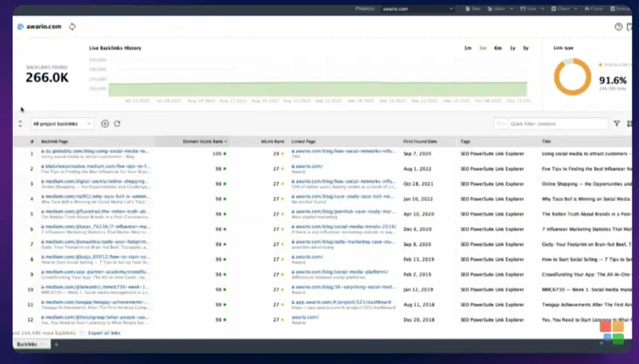Click the Live Backlinks History green chart area
This screenshot has height=364, width=639.
(x=317, y=89)
